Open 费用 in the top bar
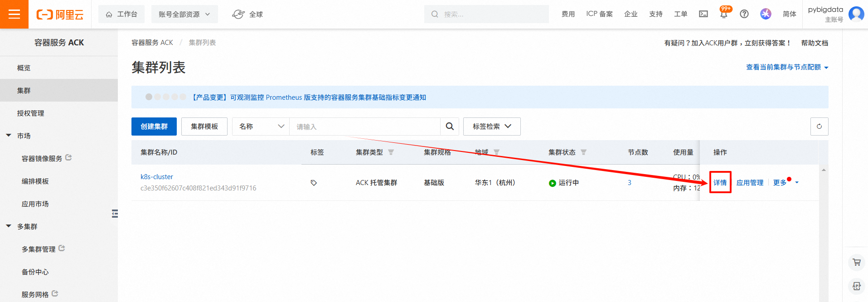868x302 pixels. (x=568, y=14)
